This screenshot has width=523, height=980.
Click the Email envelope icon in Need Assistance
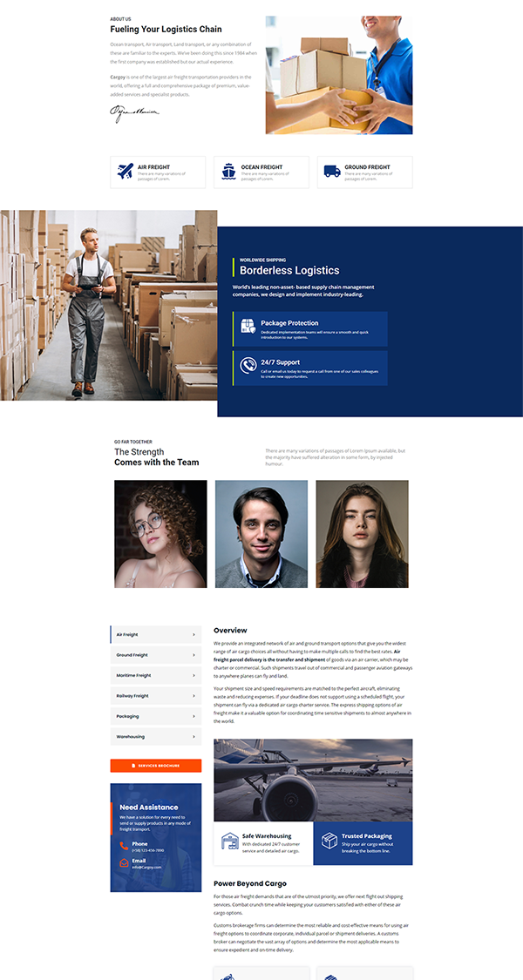coord(124,863)
